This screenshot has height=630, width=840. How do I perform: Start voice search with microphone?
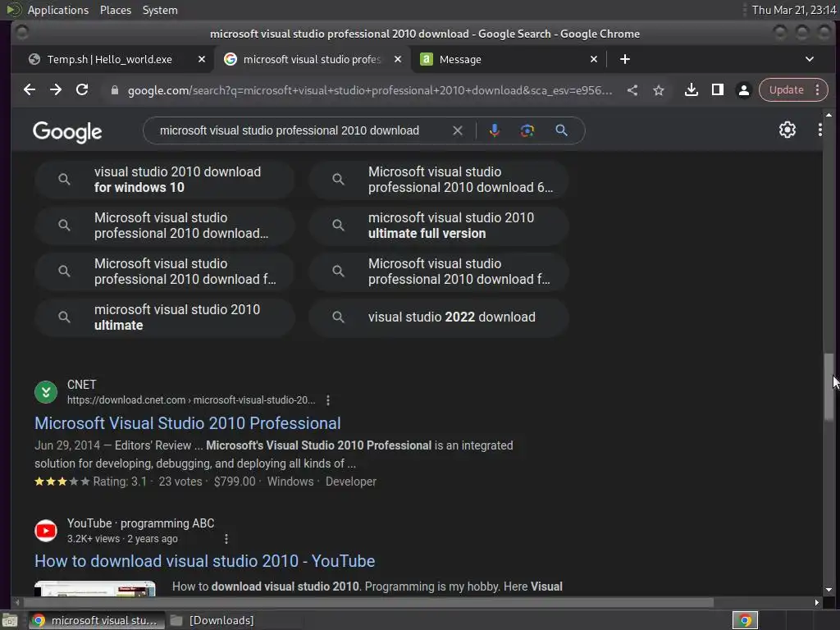click(494, 130)
